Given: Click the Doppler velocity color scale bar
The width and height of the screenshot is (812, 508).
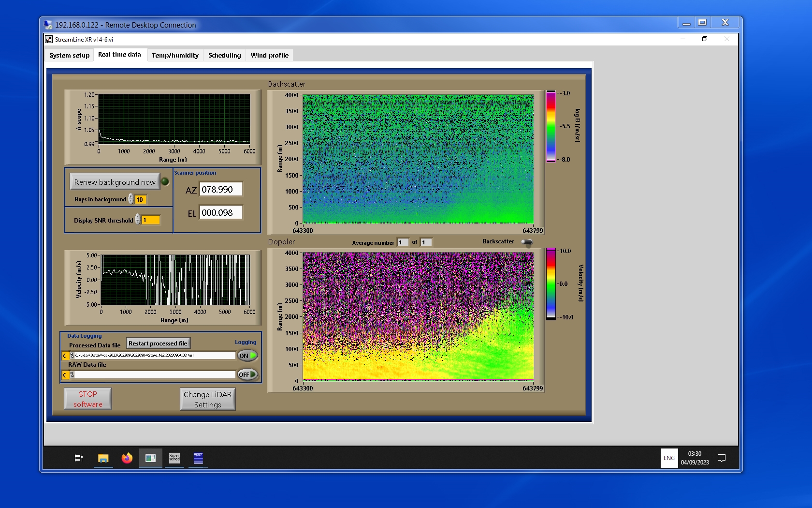Looking at the screenshot, I should coord(551,284).
